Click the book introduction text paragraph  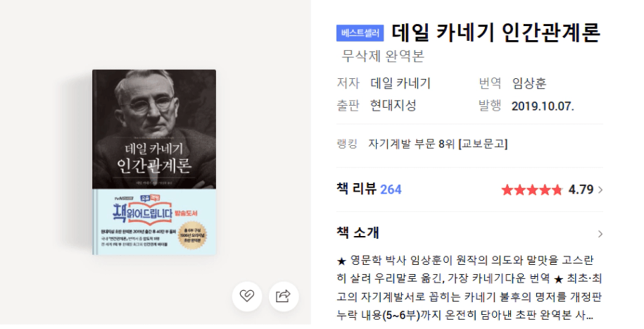469,288
